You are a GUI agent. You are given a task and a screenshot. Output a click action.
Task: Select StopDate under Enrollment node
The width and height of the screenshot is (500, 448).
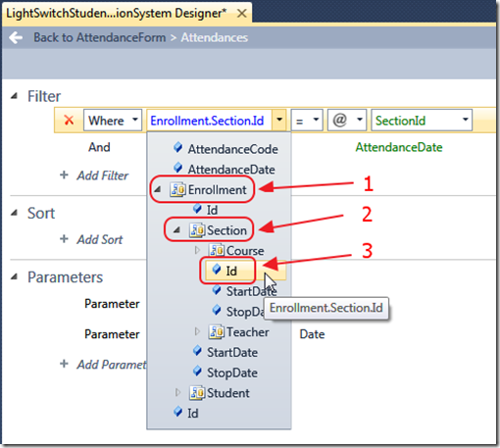[232, 373]
